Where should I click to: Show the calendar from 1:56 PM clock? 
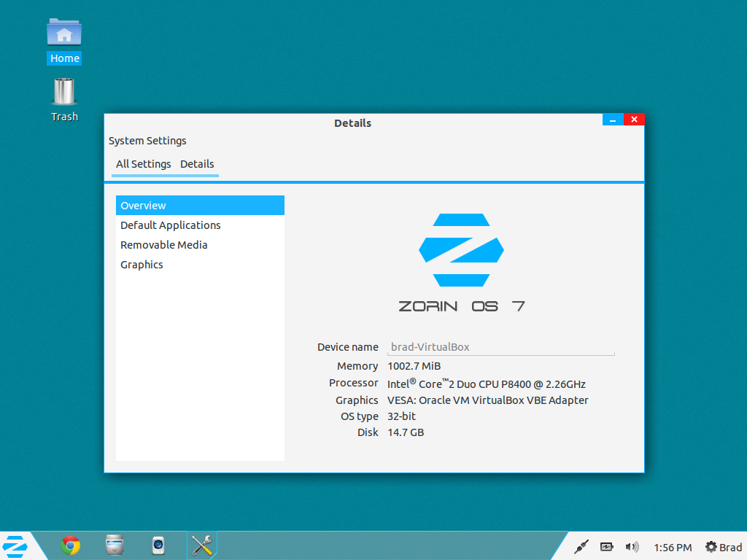click(673, 548)
